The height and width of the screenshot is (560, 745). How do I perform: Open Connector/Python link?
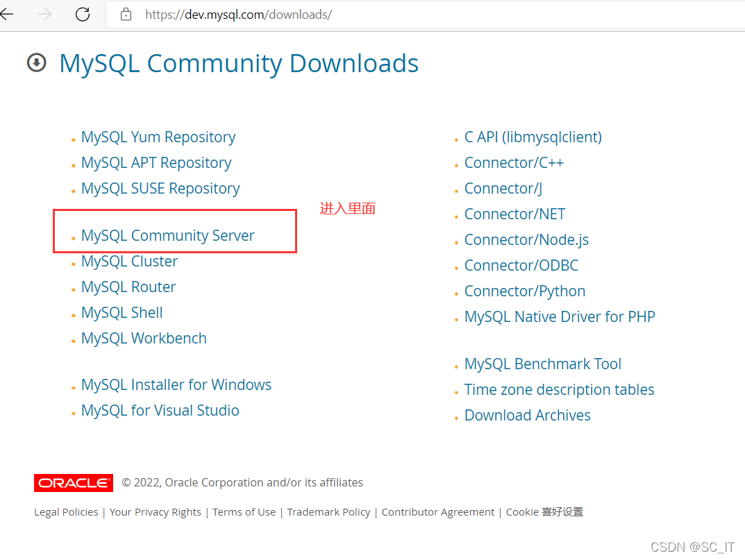[525, 291]
